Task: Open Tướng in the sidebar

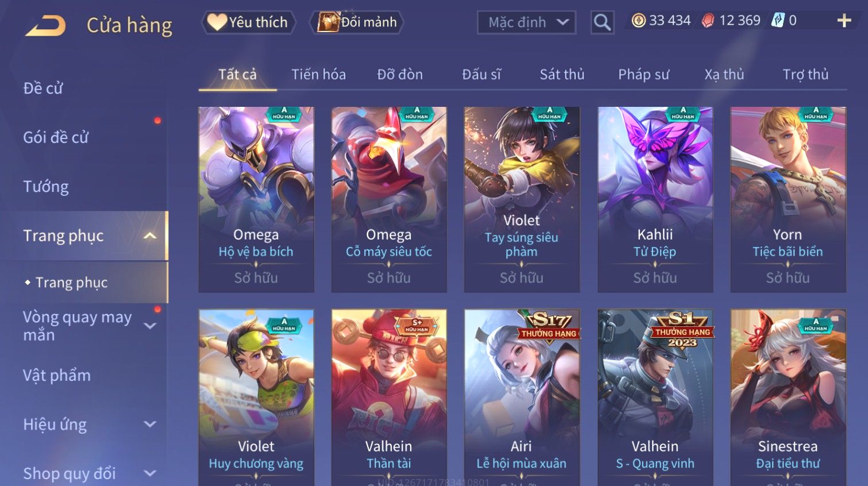Action: coord(46,187)
